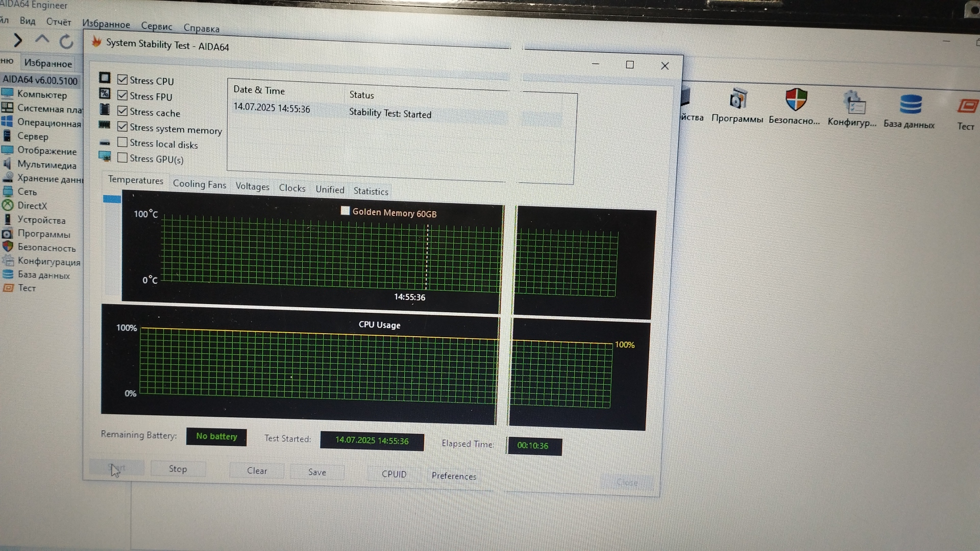Uncheck Stress CPU checkbox

click(122, 80)
